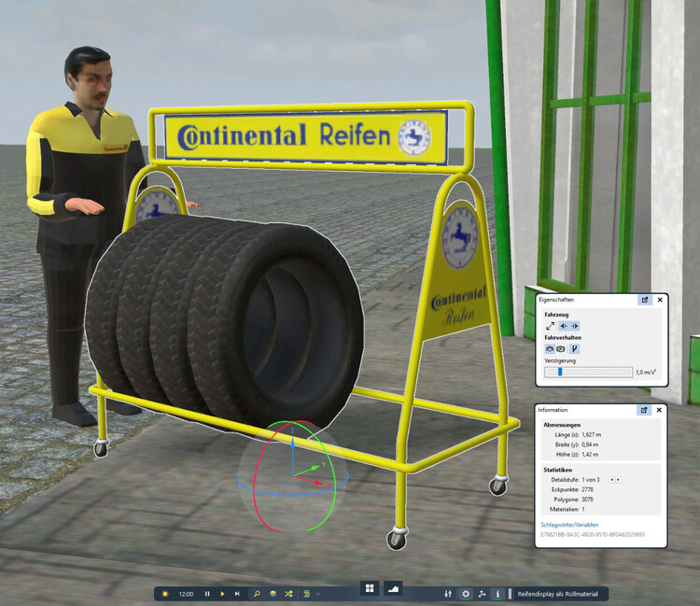
Task: Click the 12:00 time display
Action: pyautogui.click(x=186, y=594)
